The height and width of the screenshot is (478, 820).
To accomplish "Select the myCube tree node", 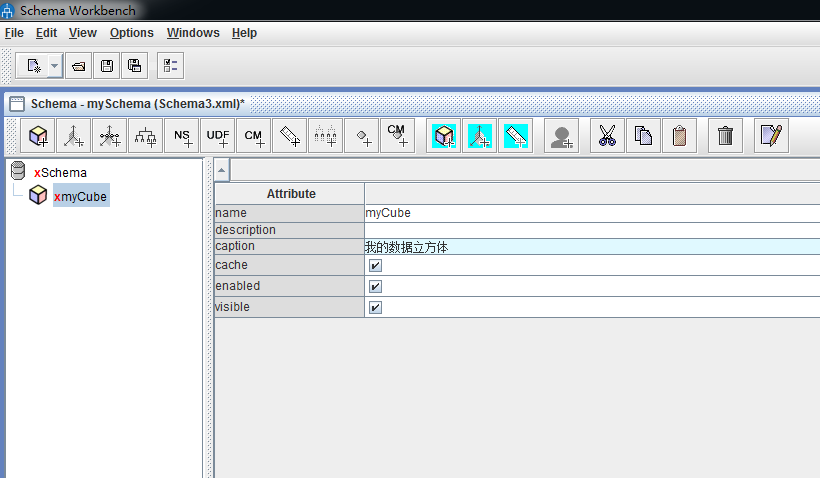I will coord(81,197).
